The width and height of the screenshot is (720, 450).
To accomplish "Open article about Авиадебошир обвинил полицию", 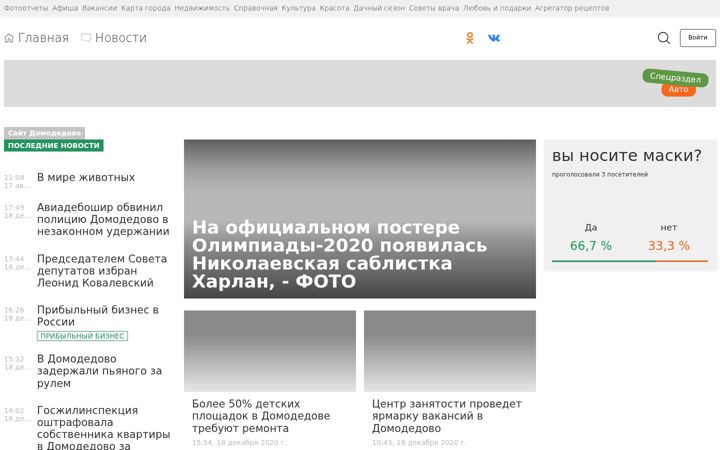I will [x=103, y=219].
